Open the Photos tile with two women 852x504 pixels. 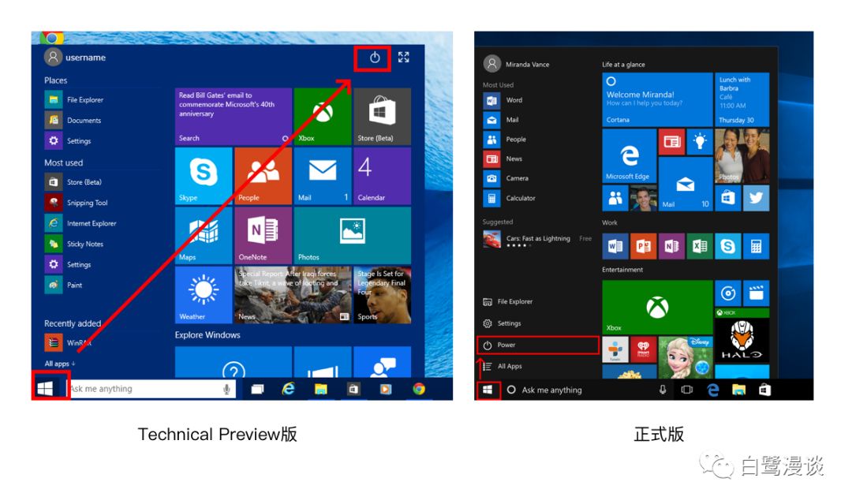pos(742,155)
